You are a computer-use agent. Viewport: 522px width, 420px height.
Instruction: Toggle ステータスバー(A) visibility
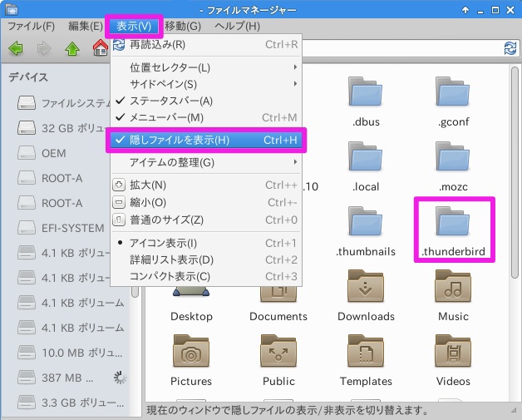coord(206,101)
